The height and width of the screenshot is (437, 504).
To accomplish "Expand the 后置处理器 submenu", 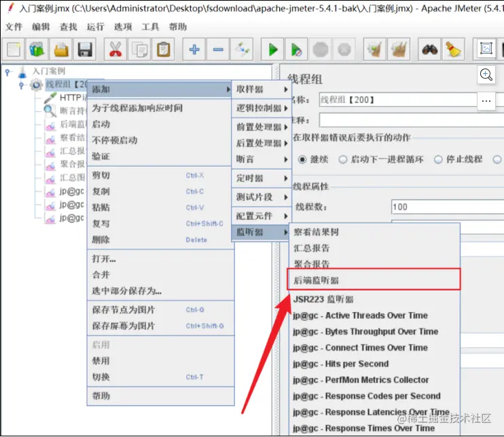I will point(262,143).
